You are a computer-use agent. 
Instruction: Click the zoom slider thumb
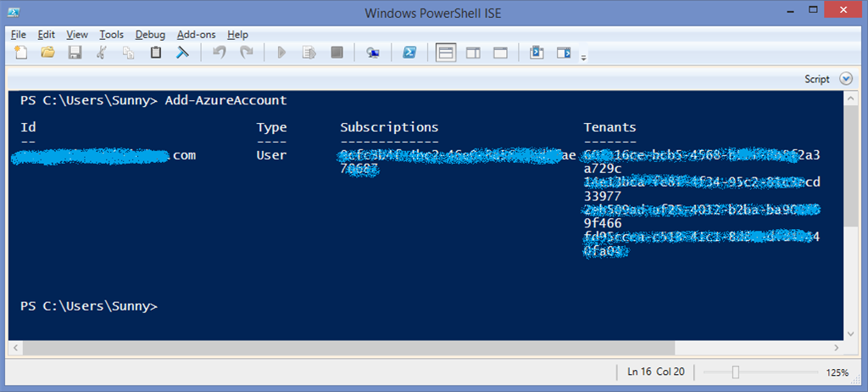click(736, 372)
